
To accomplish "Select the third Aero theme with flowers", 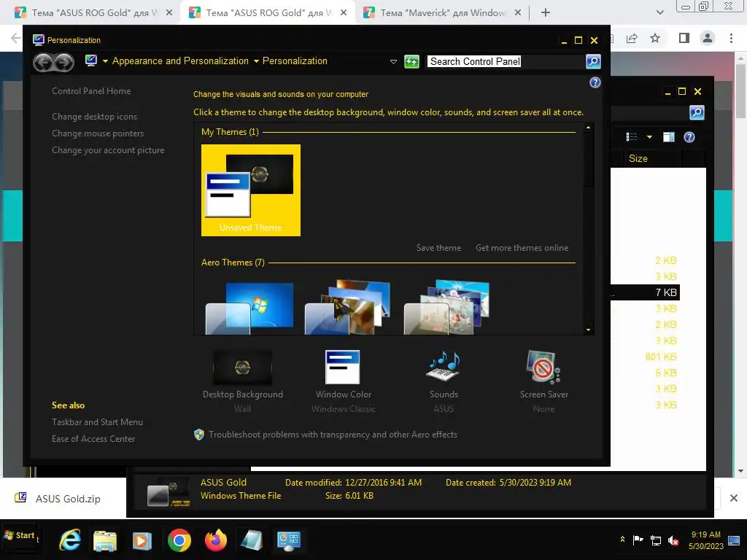I will (447, 308).
